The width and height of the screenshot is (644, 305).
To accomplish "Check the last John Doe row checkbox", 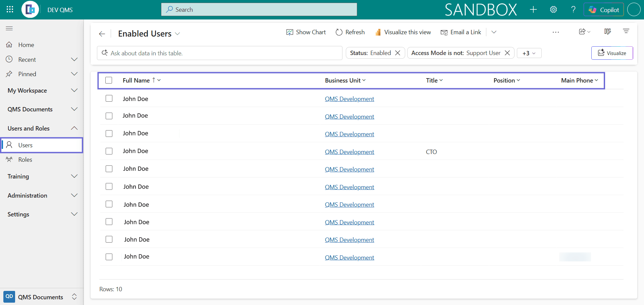I will [109, 257].
